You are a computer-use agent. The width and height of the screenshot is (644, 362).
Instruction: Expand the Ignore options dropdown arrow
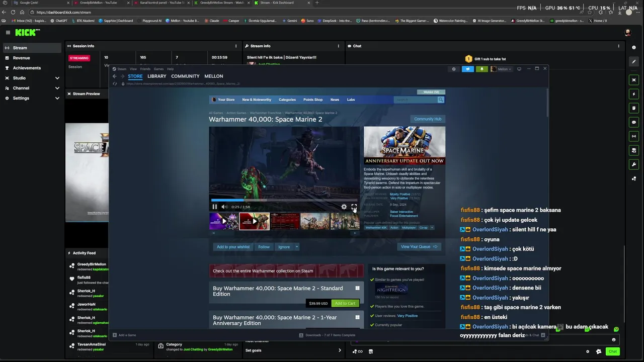(297, 247)
